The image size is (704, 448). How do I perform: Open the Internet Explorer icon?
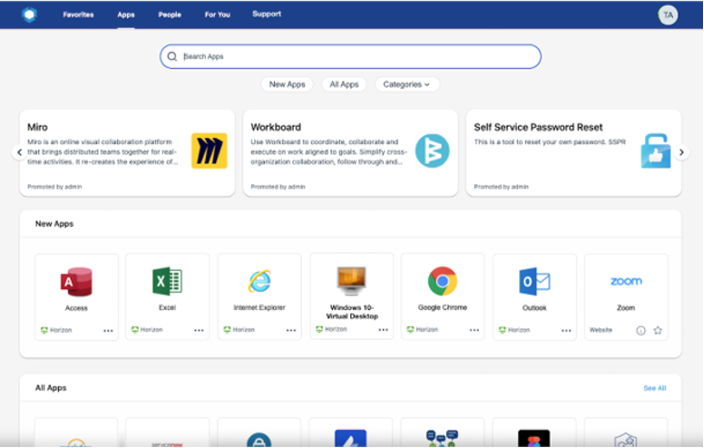[259, 282]
